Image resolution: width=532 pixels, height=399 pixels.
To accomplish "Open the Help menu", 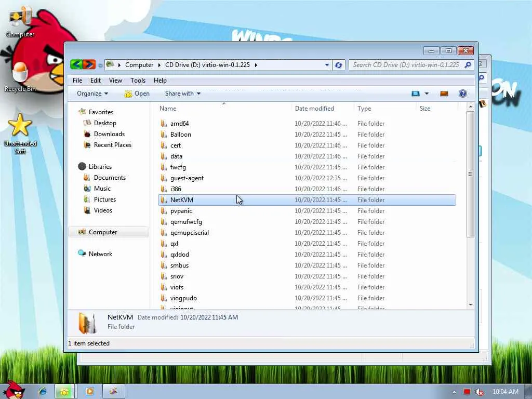I will pyautogui.click(x=160, y=81).
